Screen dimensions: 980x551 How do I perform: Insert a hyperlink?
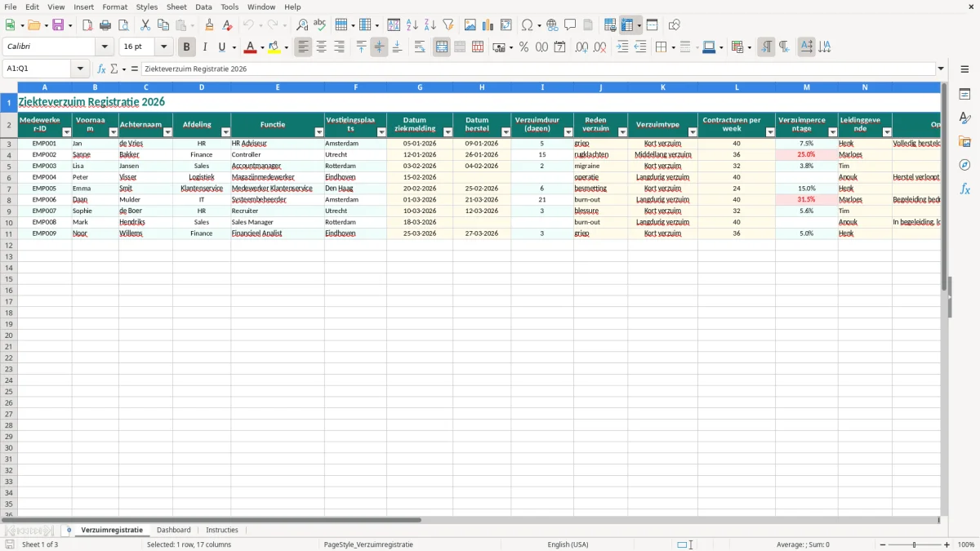pos(552,25)
